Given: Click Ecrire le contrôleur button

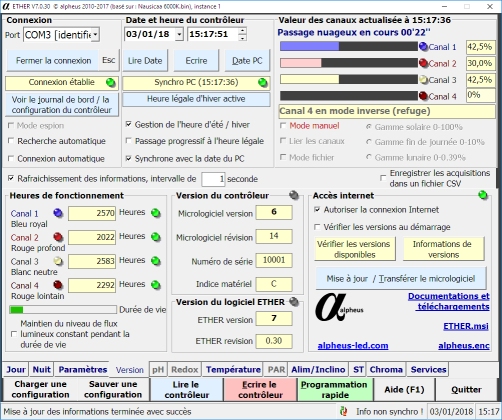Looking at the screenshot, I should click(x=260, y=389).
